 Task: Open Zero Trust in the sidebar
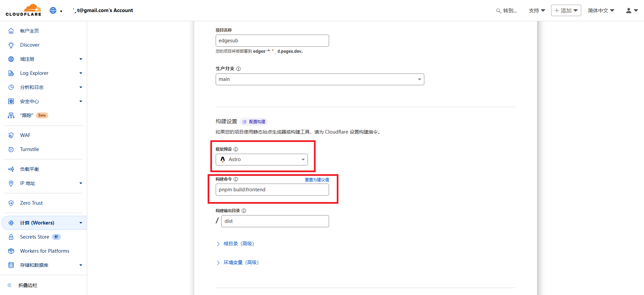click(31, 203)
